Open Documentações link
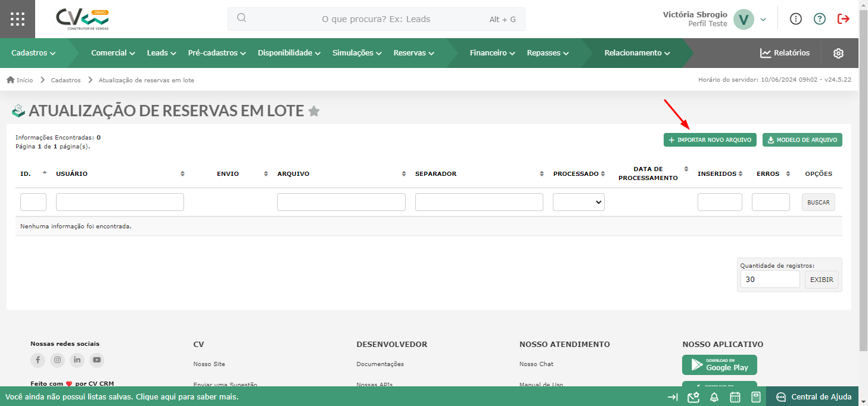 tap(380, 364)
